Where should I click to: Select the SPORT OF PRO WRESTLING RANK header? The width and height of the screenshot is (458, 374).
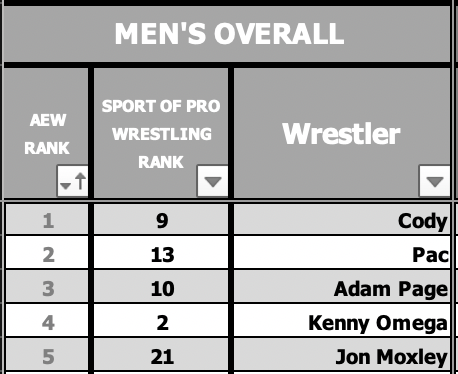(161, 133)
